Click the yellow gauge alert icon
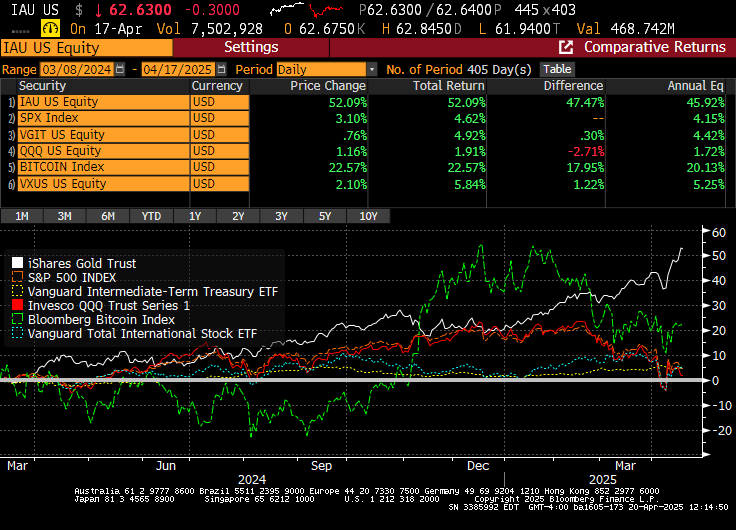This screenshot has width=736, height=530. [x=50, y=29]
